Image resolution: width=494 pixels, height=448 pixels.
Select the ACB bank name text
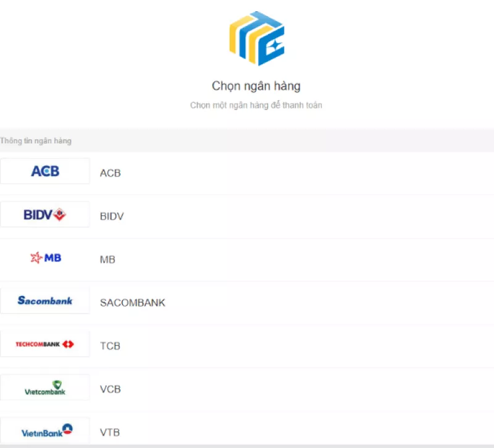(x=111, y=173)
